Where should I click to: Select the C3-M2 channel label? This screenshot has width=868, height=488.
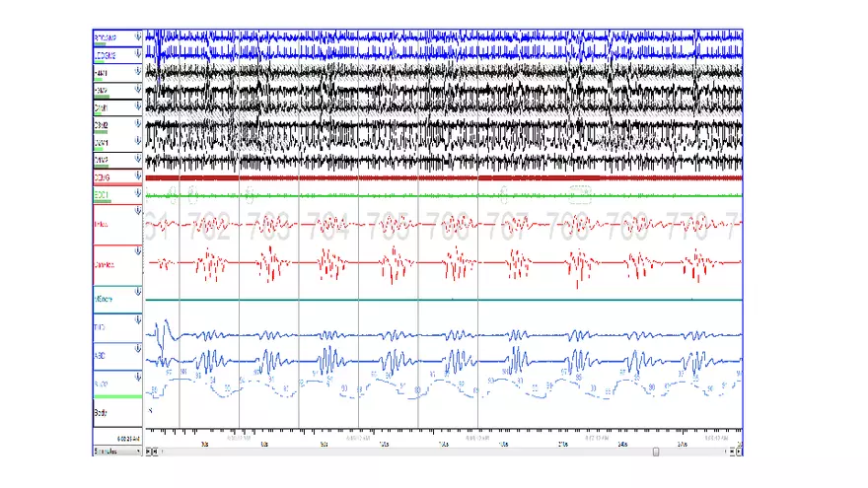tap(101, 125)
